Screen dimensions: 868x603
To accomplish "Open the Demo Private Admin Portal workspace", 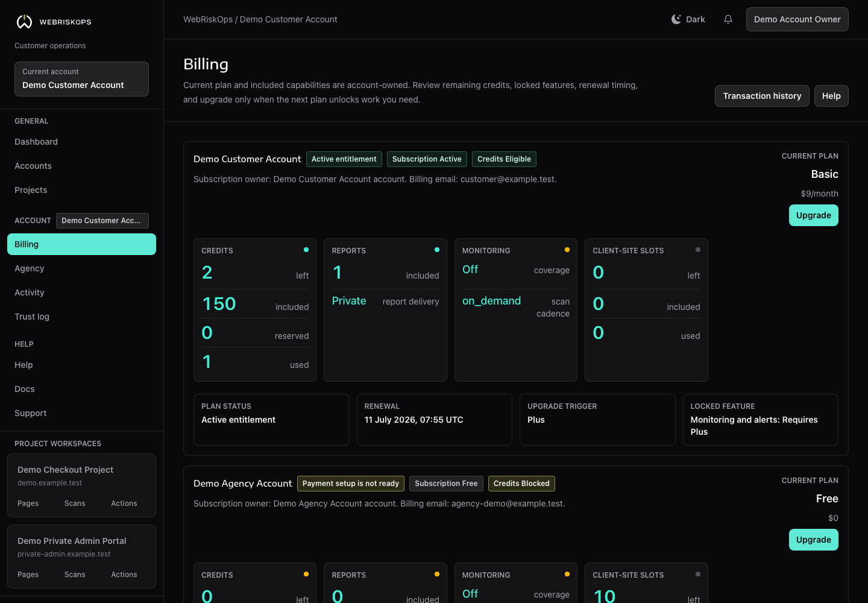I will tap(72, 541).
